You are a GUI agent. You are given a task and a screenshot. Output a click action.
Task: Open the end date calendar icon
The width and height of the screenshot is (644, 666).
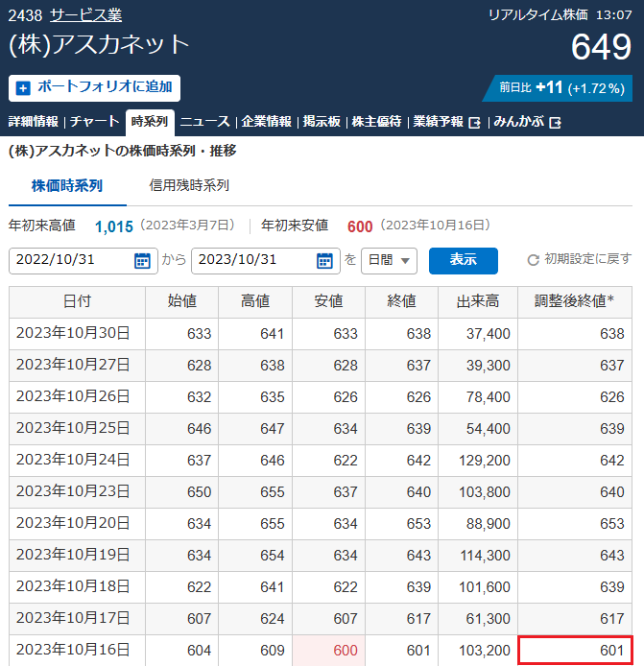[x=324, y=260]
